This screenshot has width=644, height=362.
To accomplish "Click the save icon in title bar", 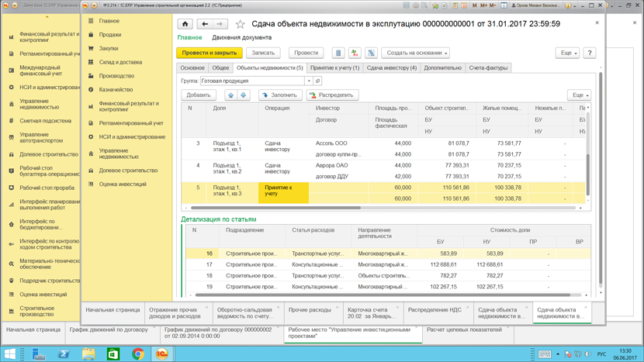I will [x=407, y=5].
